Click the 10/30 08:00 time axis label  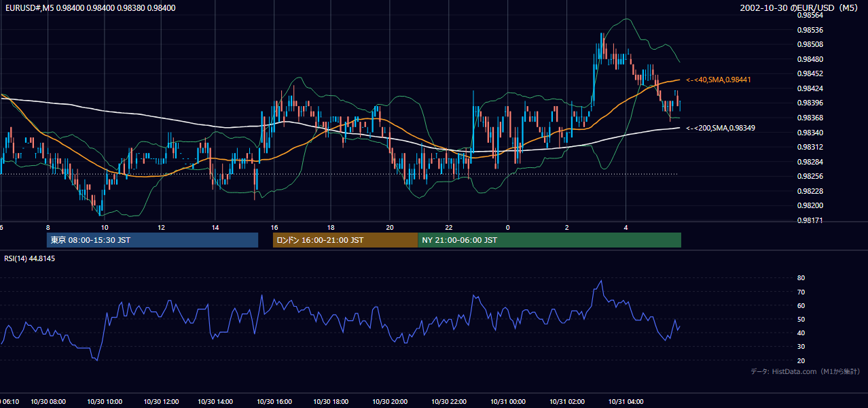point(47,402)
